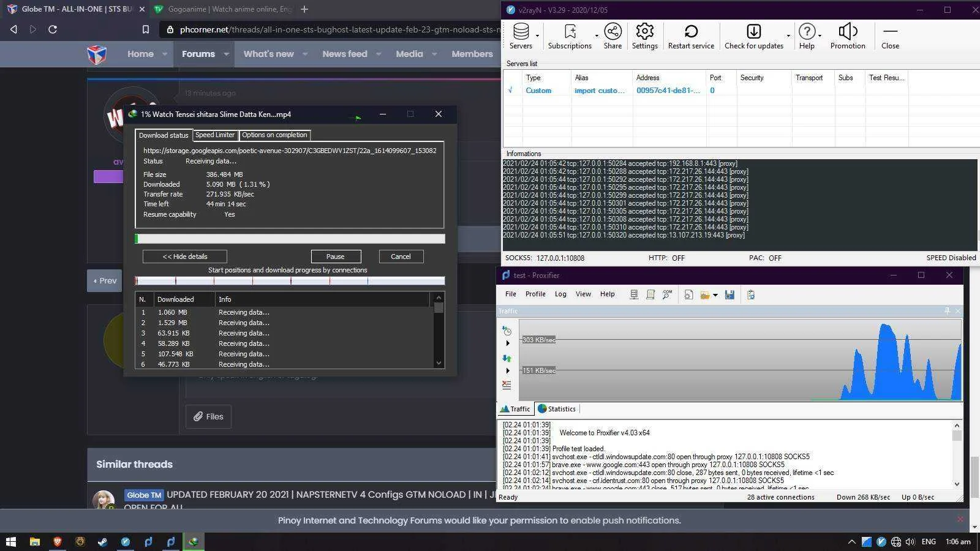Go to the Prev thread page
This screenshot has width=980, height=551.
(104, 280)
